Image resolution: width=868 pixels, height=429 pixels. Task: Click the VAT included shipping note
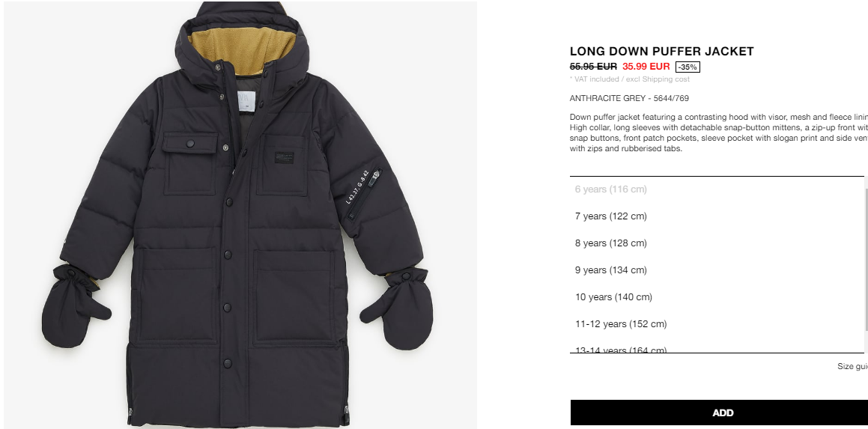point(629,79)
